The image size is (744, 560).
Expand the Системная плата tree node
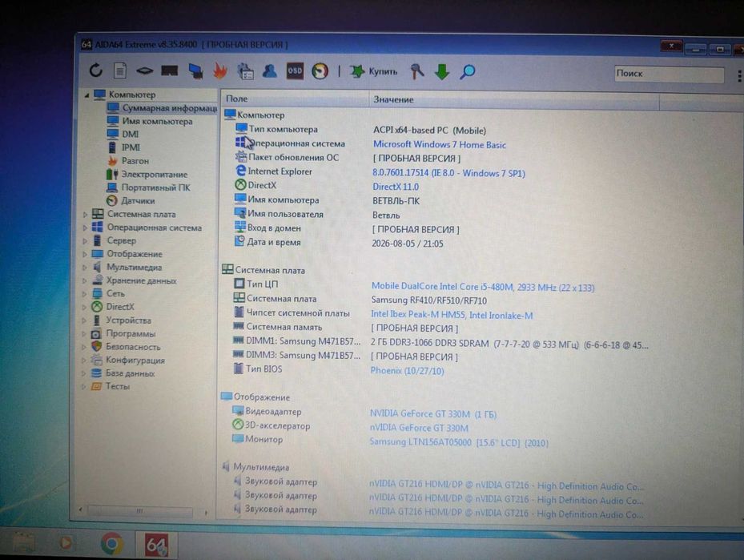coord(85,215)
